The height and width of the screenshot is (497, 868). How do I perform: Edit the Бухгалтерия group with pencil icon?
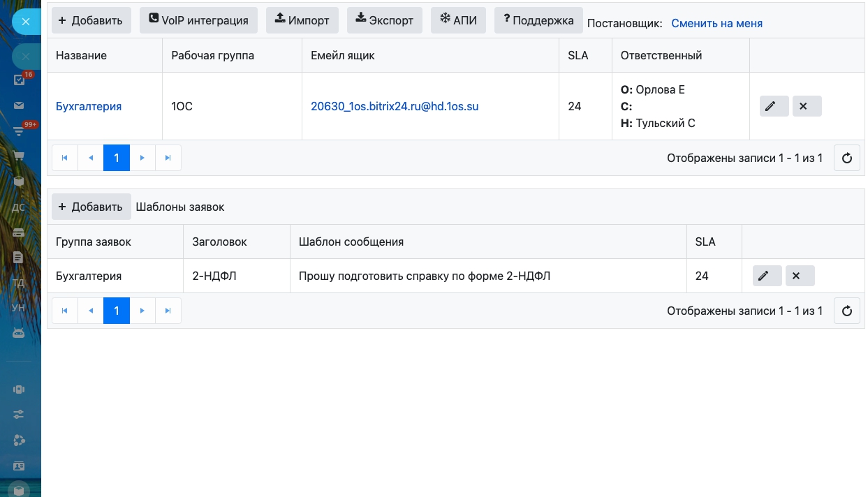tap(774, 106)
